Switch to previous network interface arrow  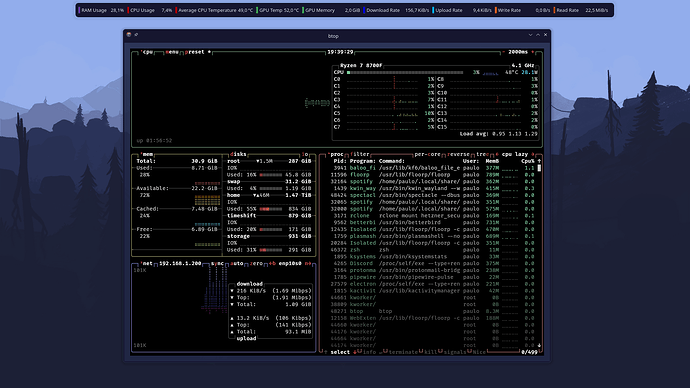272,264
